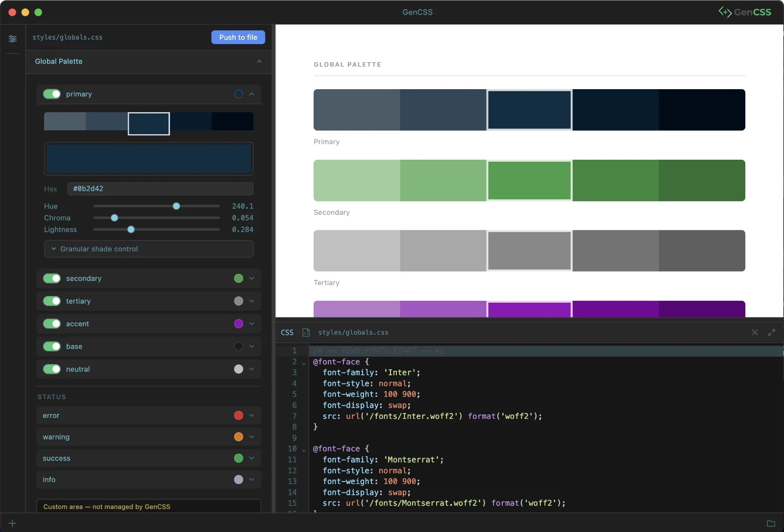
Task: Turn off the base palette switch
Action: click(52, 346)
